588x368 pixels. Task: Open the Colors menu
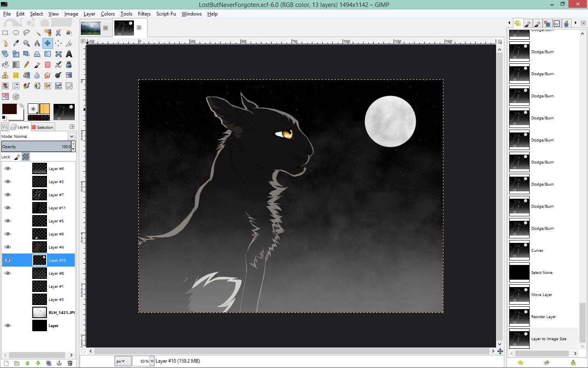tap(108, 14)
